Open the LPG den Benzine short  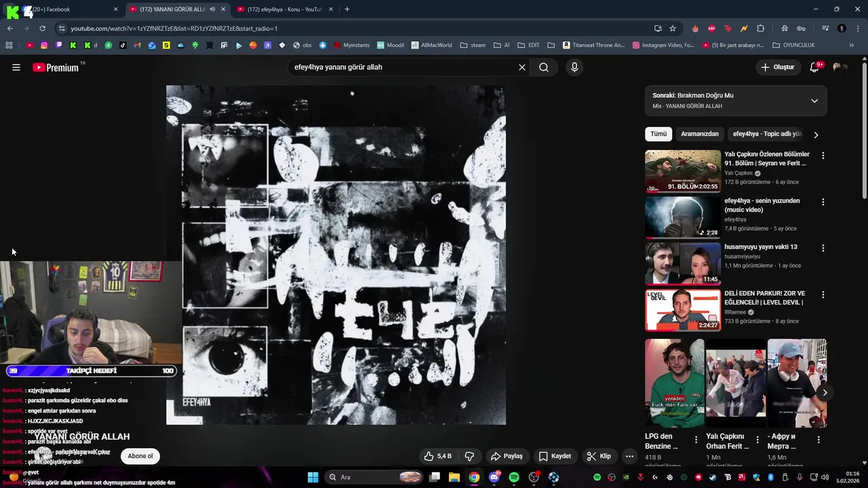click(x=674, y=383)
